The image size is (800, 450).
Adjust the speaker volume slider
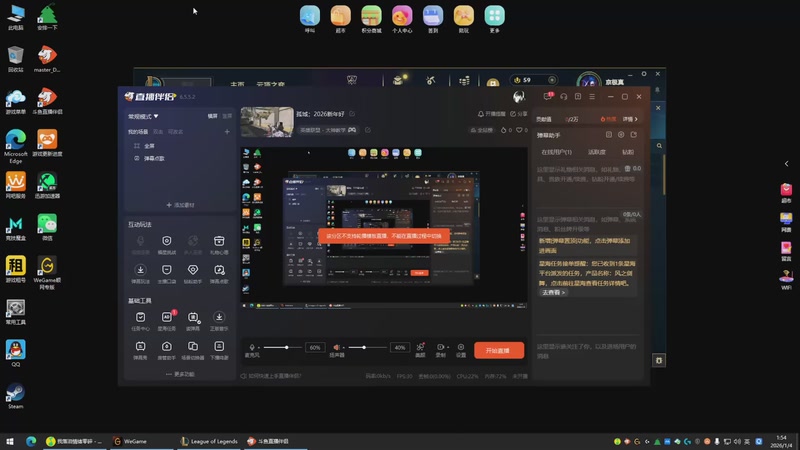coord(367,347)
